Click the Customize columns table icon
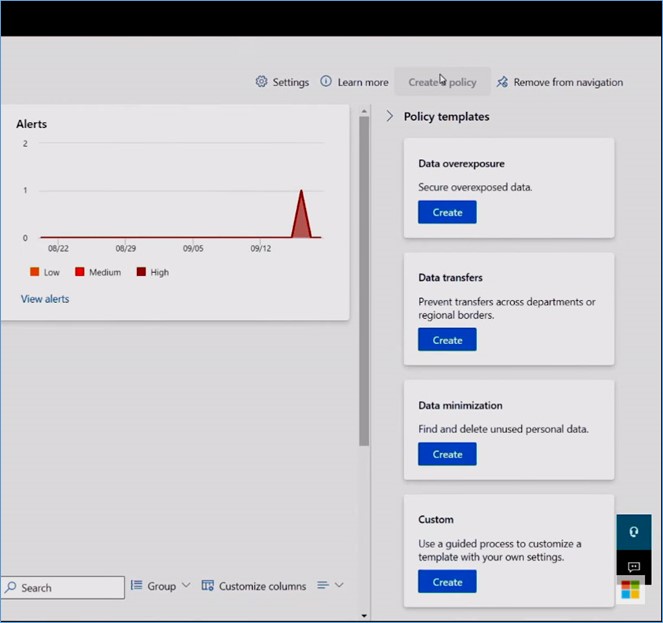This screenshot has height=623, width=663. (x=208, y=586)
